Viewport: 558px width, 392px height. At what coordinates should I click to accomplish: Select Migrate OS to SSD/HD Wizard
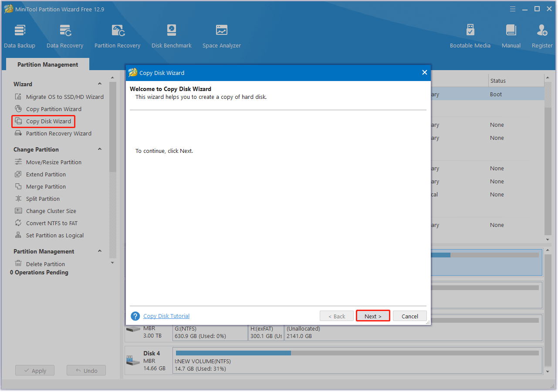click(65, 97)
